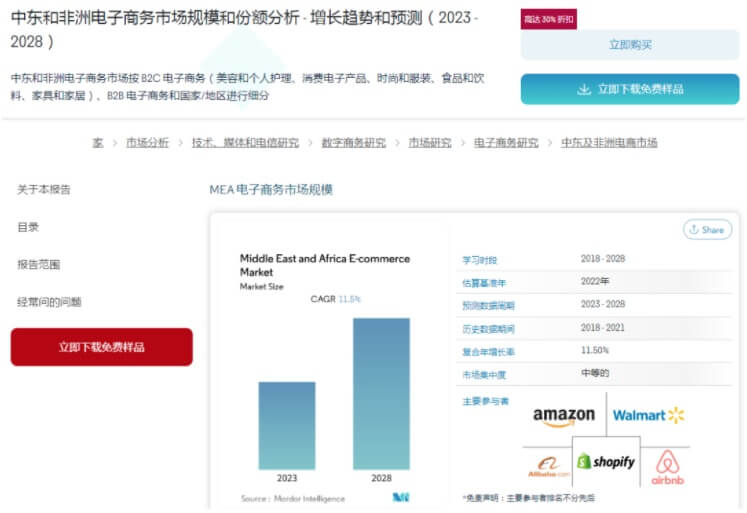This screenshot has width=747, height=513.
Task: Click the 立即购买 buy now button
Action: click(630, 45)
